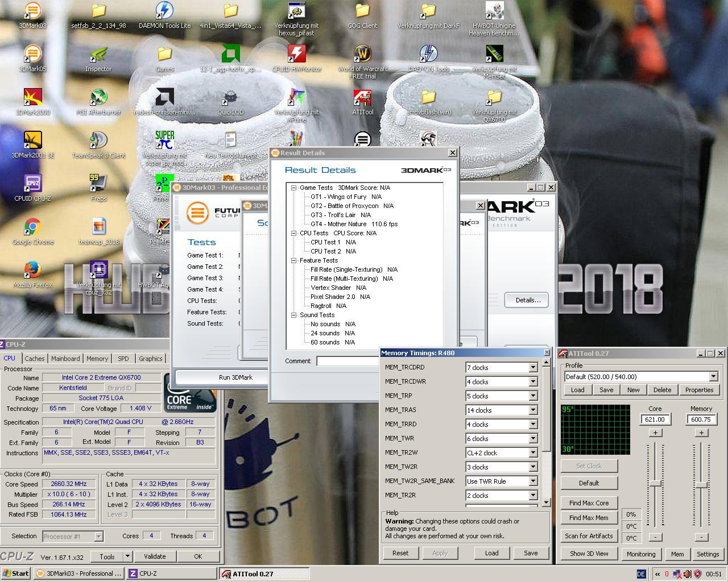Viewport: 728px width, 582px height.
Task: Collapse the Feature Tests tree node
Action: click(294, 260)
